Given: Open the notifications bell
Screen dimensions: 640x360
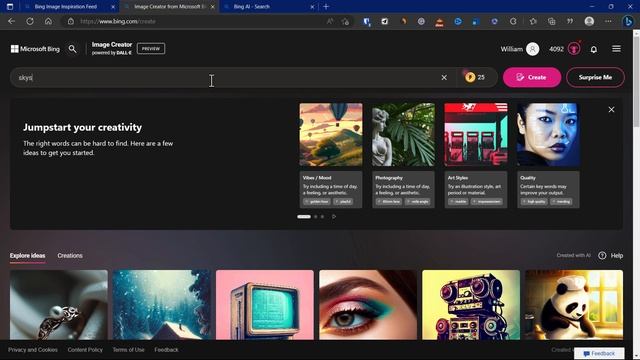Looking at the screenshot, I should pyautogui.click(x=594, y=49).
